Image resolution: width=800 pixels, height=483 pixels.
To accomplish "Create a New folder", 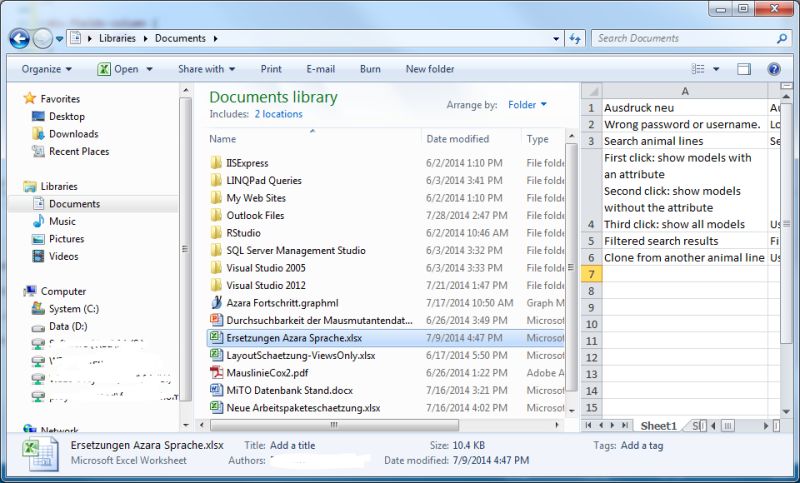I will pos(430,69).
